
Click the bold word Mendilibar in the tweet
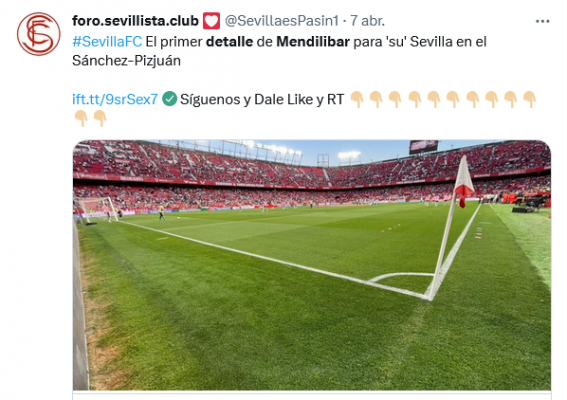click(313, 42)
